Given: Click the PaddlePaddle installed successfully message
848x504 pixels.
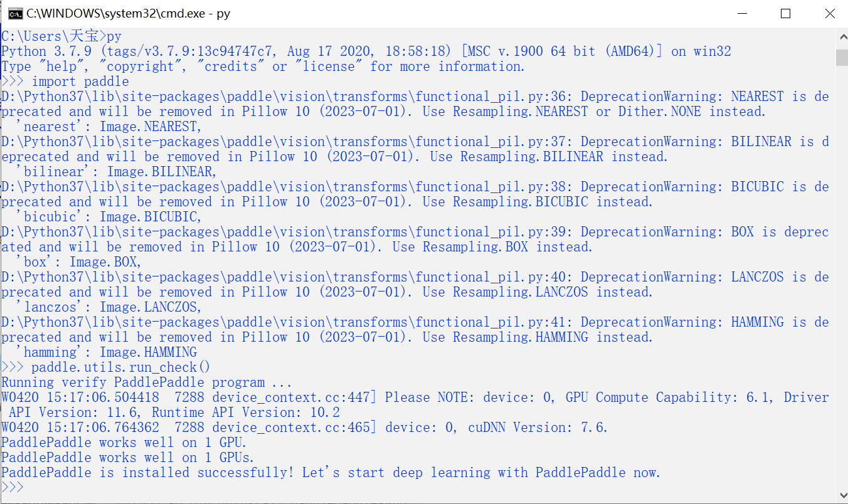Looking at the screenshot, I should [x=329, y=472].
